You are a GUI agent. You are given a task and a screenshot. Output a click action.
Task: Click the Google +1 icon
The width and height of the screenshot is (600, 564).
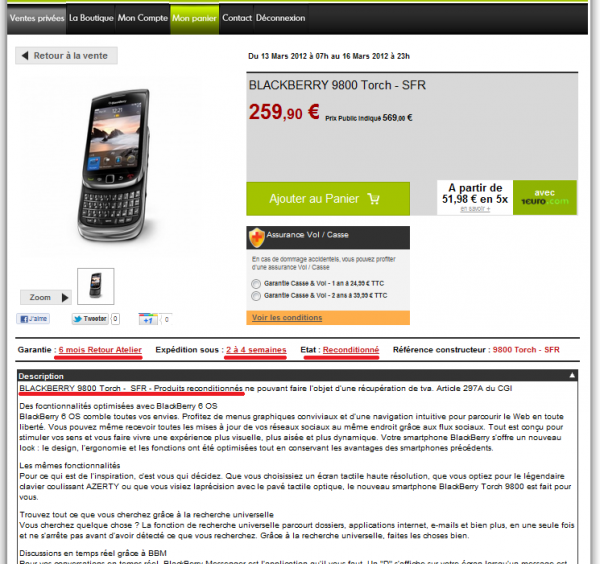point(148,319)
